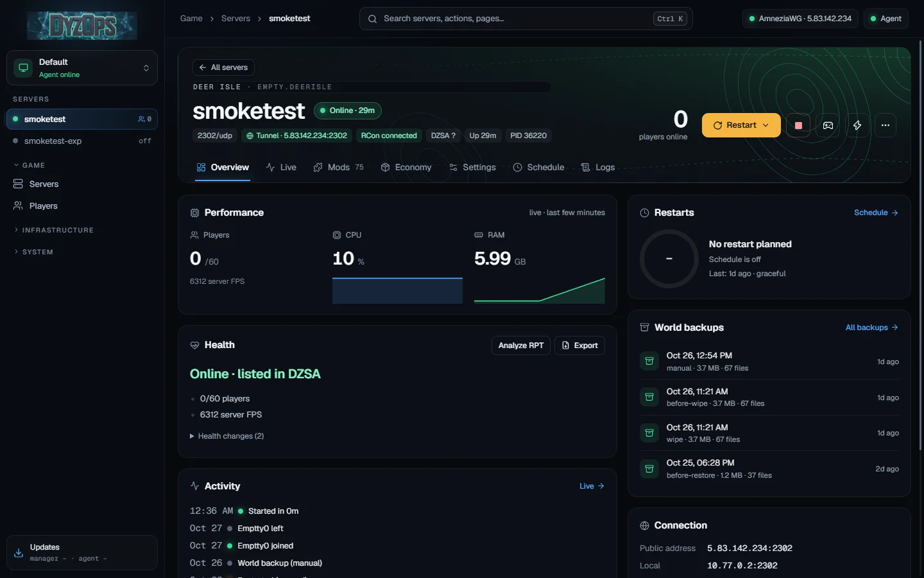Click the before-wipe backup archive icon
This screenshot has width=924, height=578.
pos(649,397)
